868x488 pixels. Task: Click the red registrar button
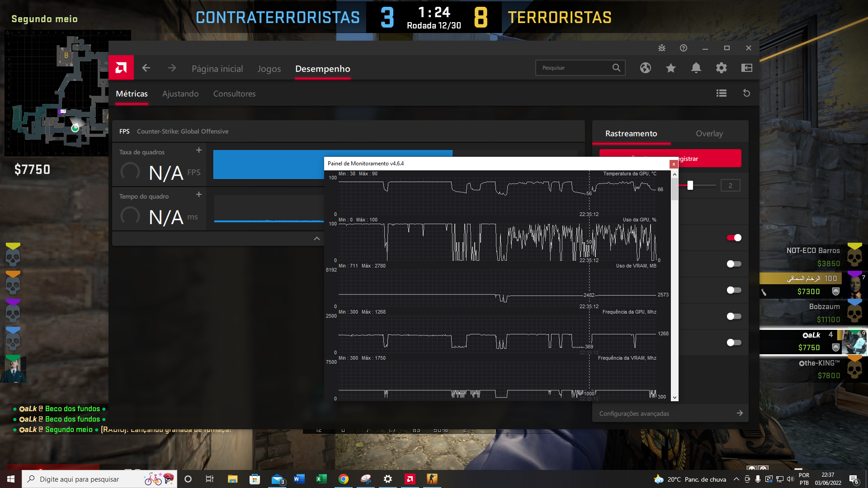point(710,158)
